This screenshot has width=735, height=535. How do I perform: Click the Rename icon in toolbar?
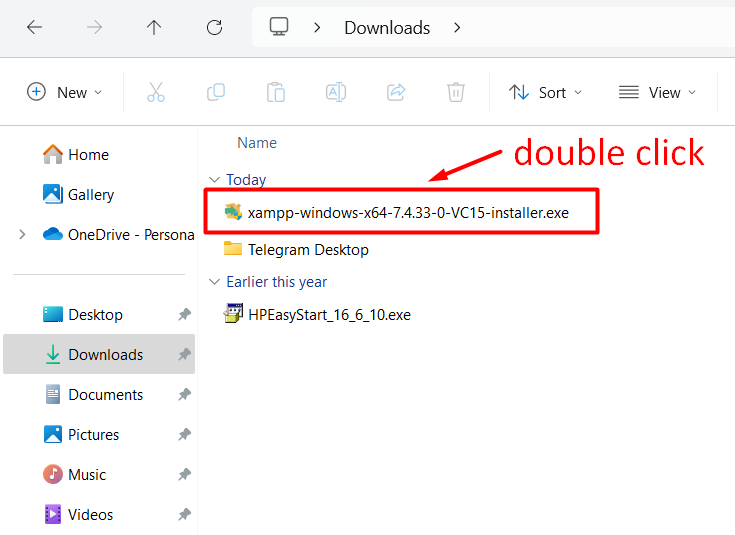tap(336, 92)
